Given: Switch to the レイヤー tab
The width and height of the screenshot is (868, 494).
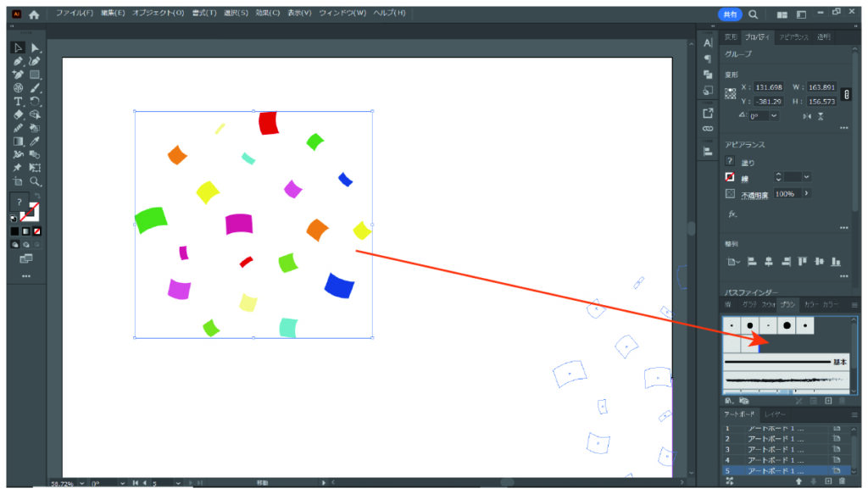Looking at the screenshot, I should tap(775, 414).
